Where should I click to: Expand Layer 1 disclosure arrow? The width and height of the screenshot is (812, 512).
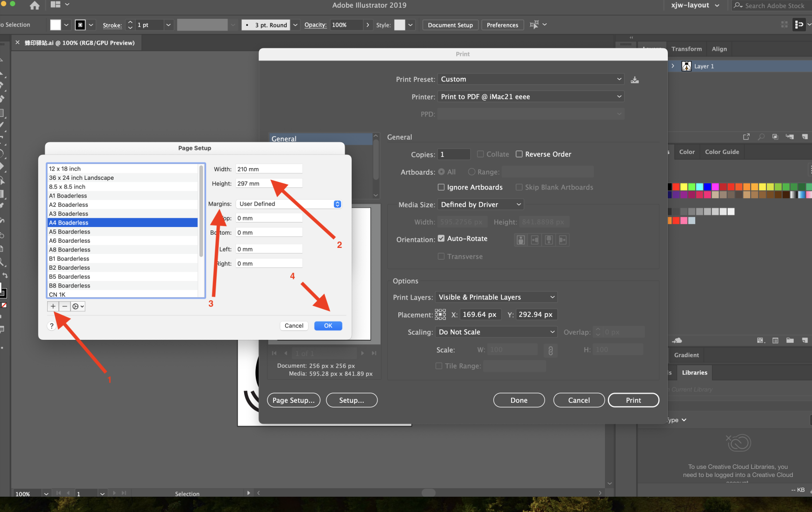(x=673, y=66)
